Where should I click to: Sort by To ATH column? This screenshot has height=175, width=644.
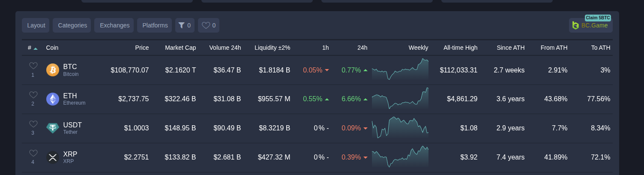pyautogui.click(x=601, y=48)
